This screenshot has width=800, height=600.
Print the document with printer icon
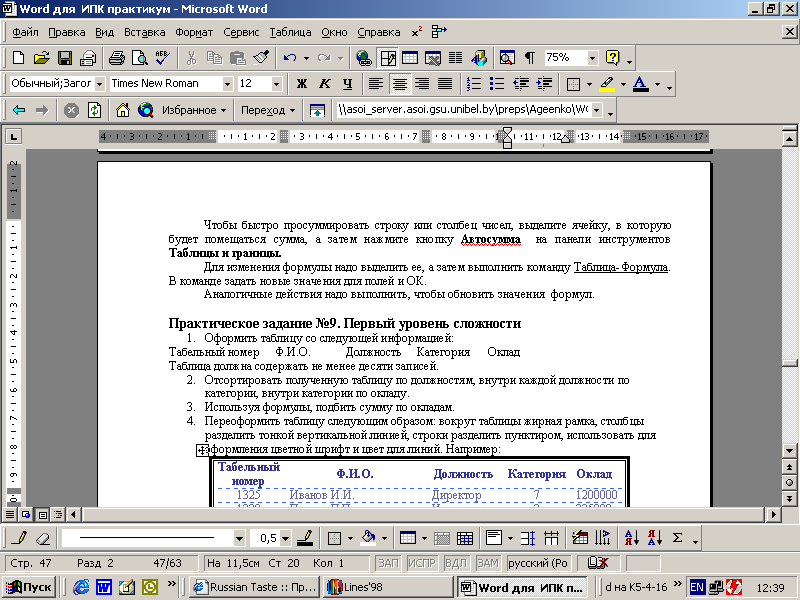117,58
